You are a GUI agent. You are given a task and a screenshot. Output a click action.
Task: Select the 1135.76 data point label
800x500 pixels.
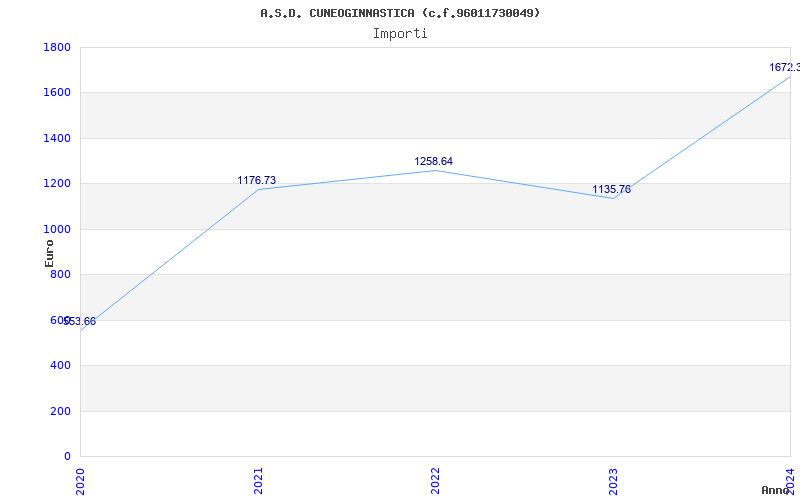pos(611,189)
